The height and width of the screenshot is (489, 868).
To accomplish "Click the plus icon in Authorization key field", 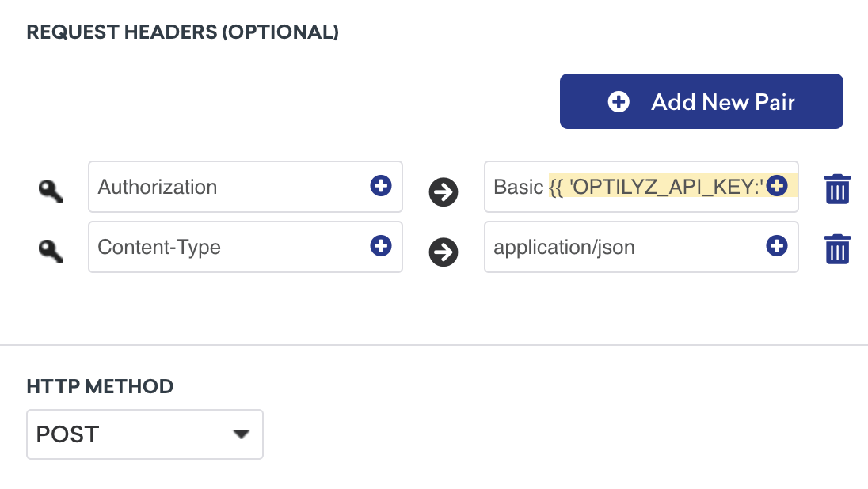I will click(x=381, y=187).
